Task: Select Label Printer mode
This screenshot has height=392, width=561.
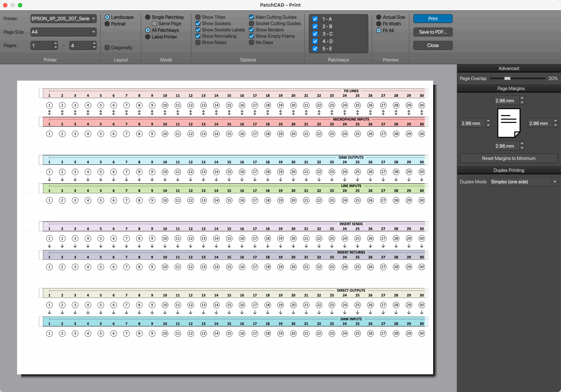Action: (x=147, y=37)
